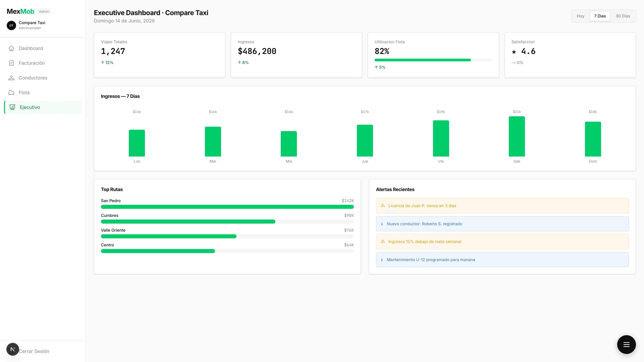Open Dashboard using the home icon
The image size is (644, 362).
coord(12,48)
